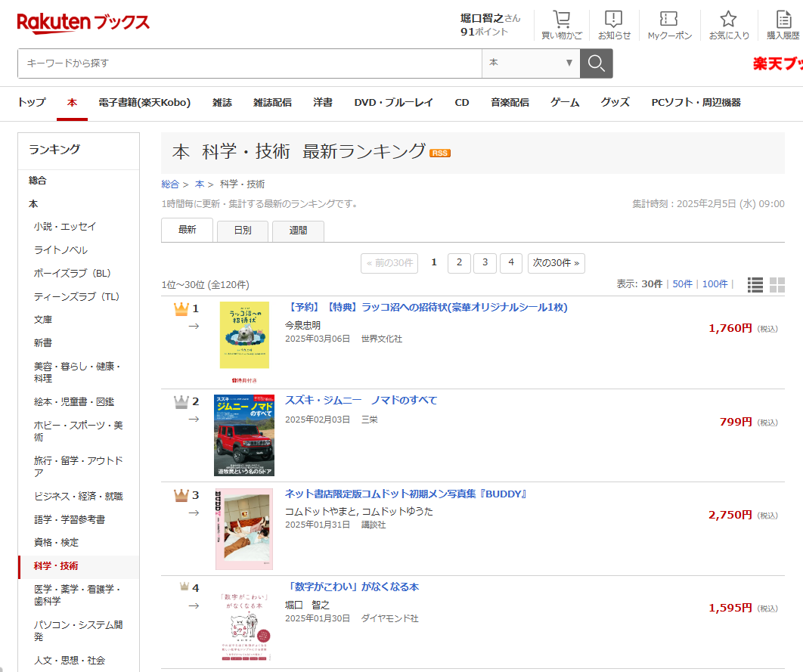
Task: Go to results page 3
Action: [x=485, y=263]
